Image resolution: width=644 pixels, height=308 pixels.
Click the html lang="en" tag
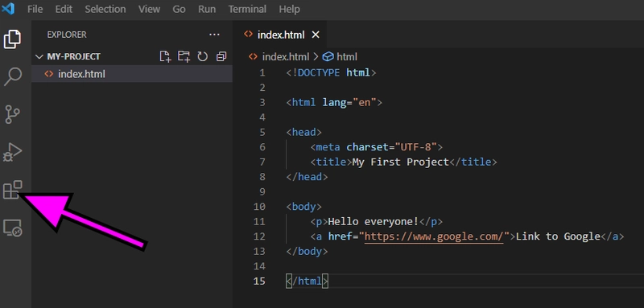[334, 102]
